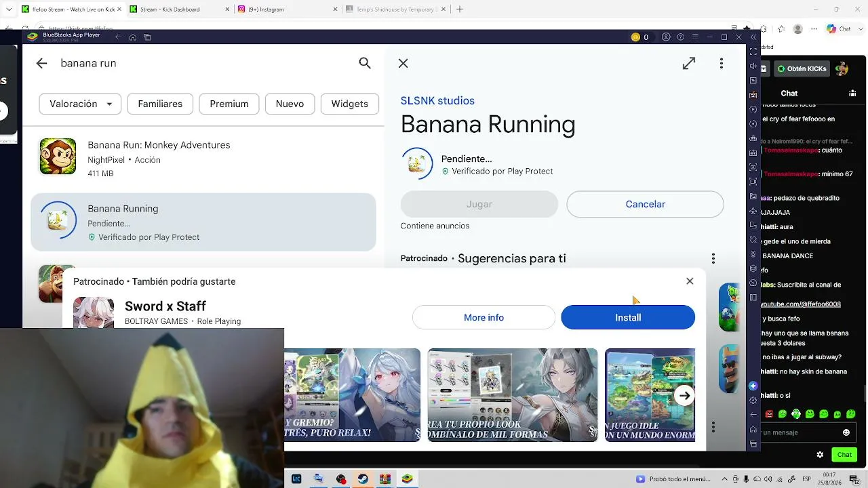Open the BlueStacks account profile

pos(666,37)
